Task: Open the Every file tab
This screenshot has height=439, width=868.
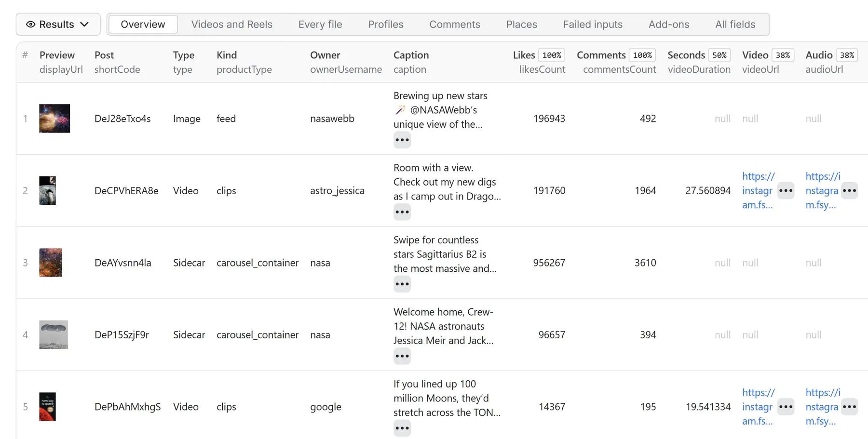Action: [x=320, y=24]
